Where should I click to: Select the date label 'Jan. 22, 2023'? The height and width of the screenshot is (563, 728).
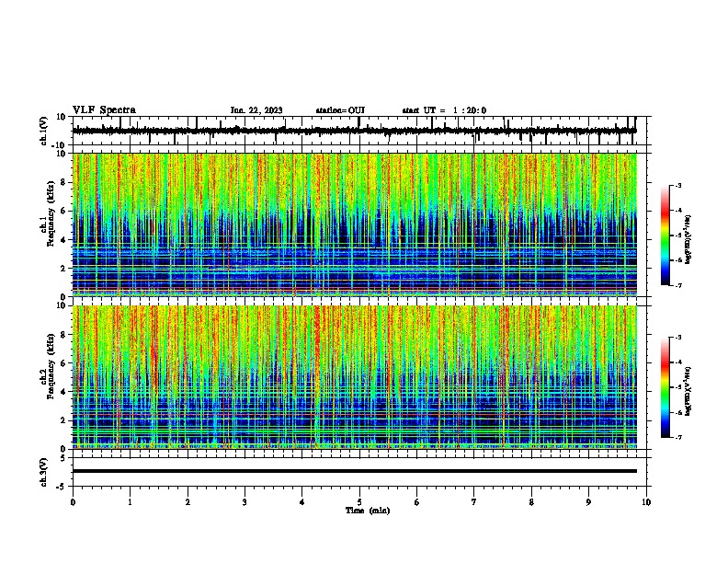pos(256,110)
